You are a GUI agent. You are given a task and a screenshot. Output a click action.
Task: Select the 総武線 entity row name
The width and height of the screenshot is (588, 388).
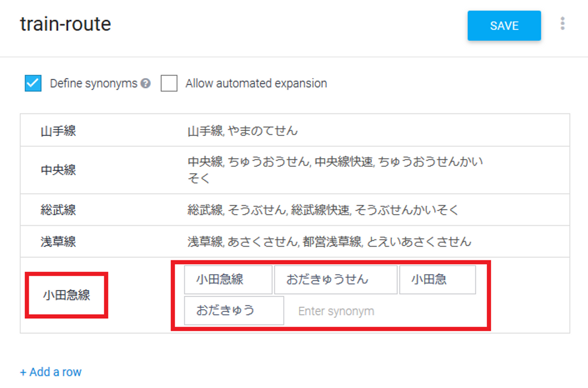58,210
